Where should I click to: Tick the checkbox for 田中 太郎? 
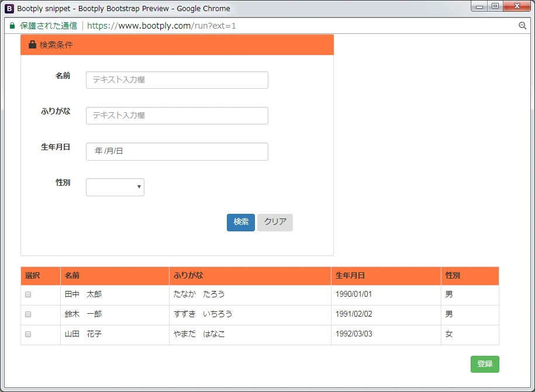click(x=28, y=295)
